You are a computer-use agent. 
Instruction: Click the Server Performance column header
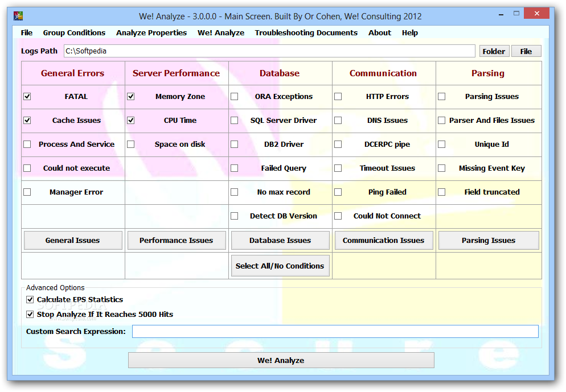[177, 73]
